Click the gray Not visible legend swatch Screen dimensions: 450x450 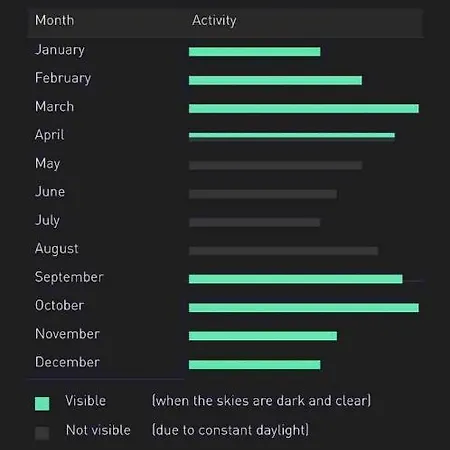click(x=42, y=433)
